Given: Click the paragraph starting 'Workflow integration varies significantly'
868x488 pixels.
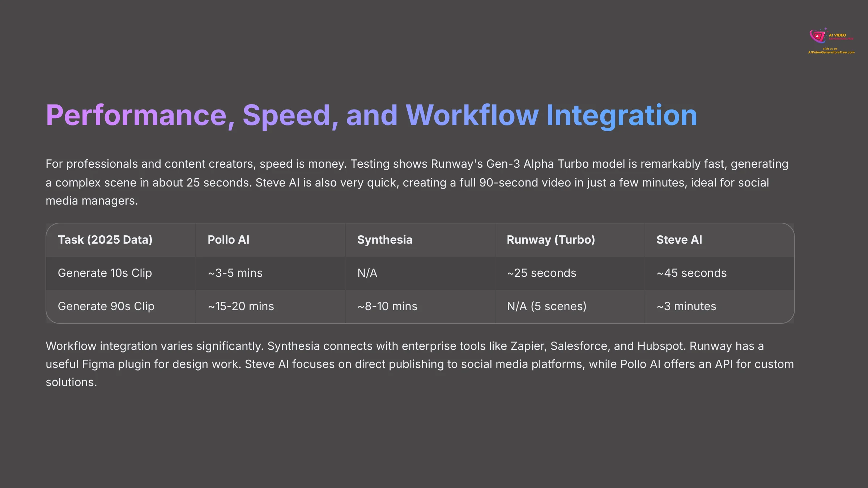Looking at the screenshot, I should (x=420, y=364).
